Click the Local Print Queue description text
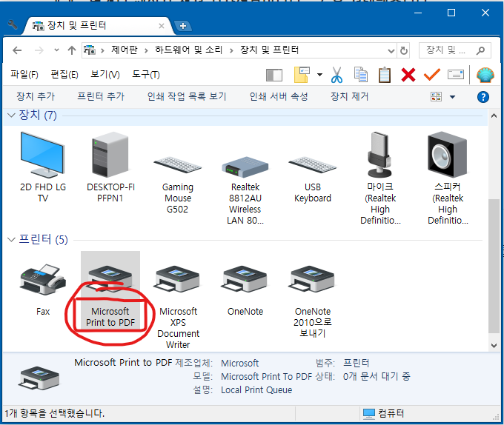Image resolution: width=504 pixels, height=425 pixels. pos(256,390)
